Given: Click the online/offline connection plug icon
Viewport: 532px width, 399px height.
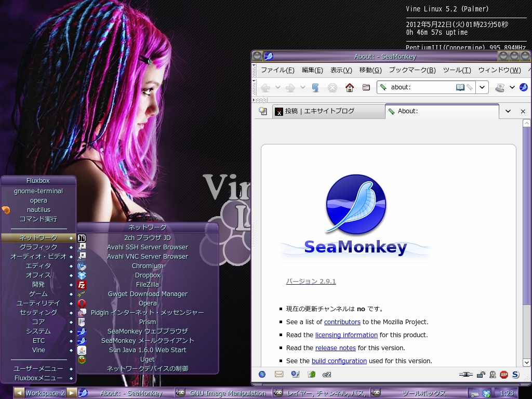Looking at the screenshot, I should click(x=466, y=375).
